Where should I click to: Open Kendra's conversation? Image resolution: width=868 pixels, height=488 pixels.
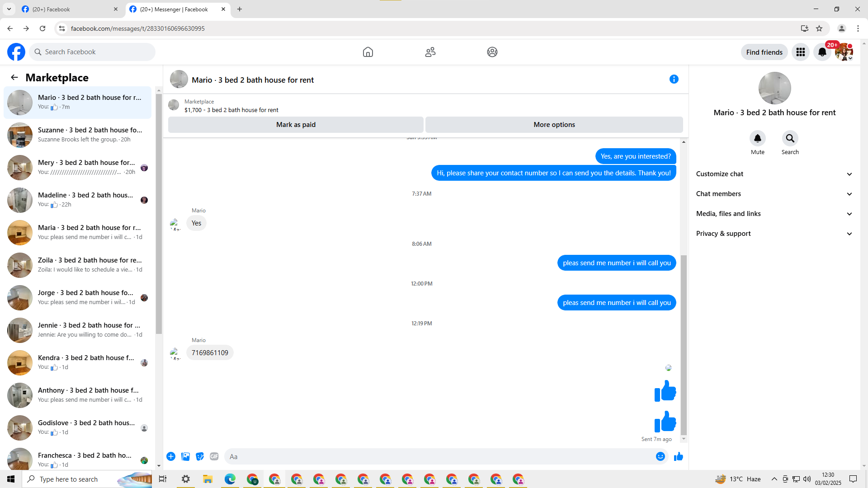(x=78, y=362)
